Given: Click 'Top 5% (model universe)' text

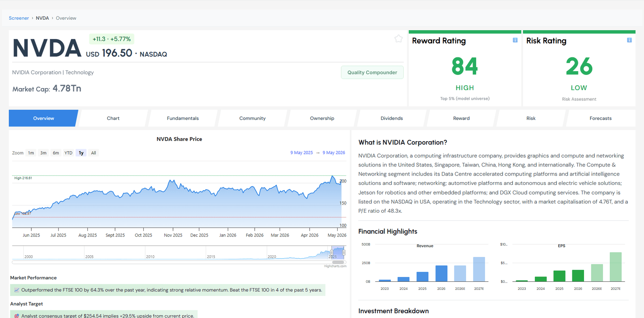Looking at the screenshot, I should (465, 98).
